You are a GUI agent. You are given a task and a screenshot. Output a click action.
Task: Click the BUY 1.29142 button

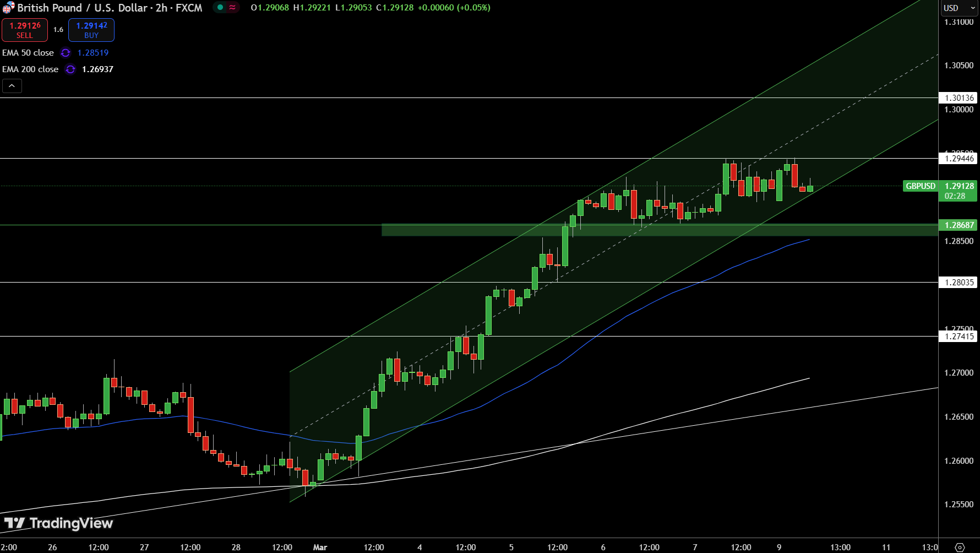click(91, 30)
